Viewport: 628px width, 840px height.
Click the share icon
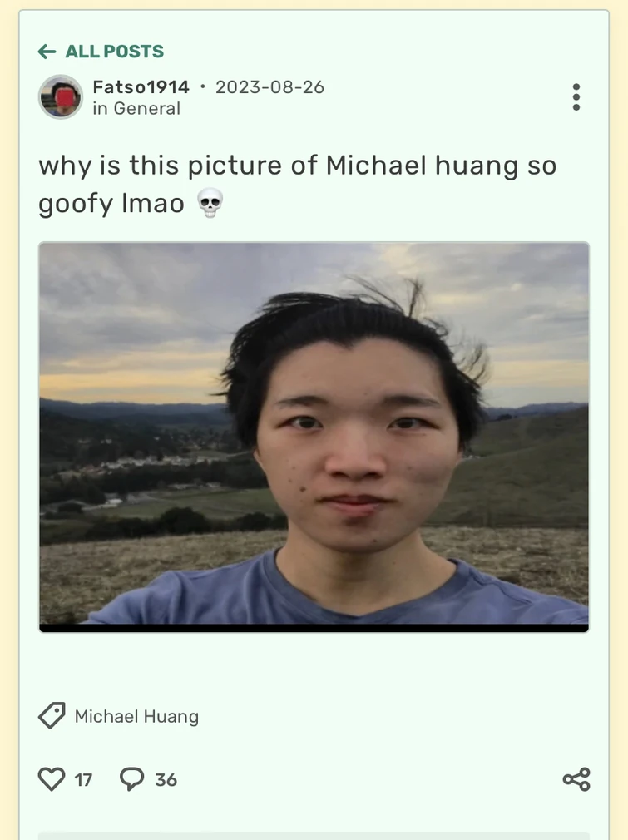click(x=576, y=779)
